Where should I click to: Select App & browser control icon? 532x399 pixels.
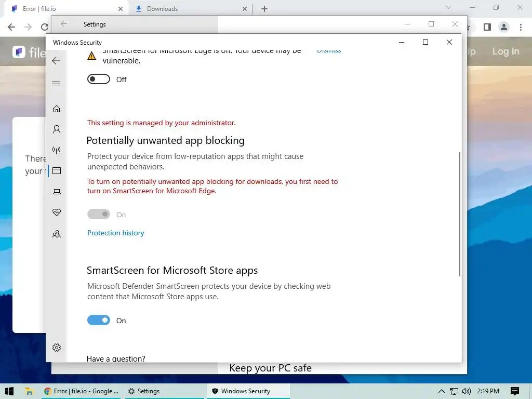point(57,170)
